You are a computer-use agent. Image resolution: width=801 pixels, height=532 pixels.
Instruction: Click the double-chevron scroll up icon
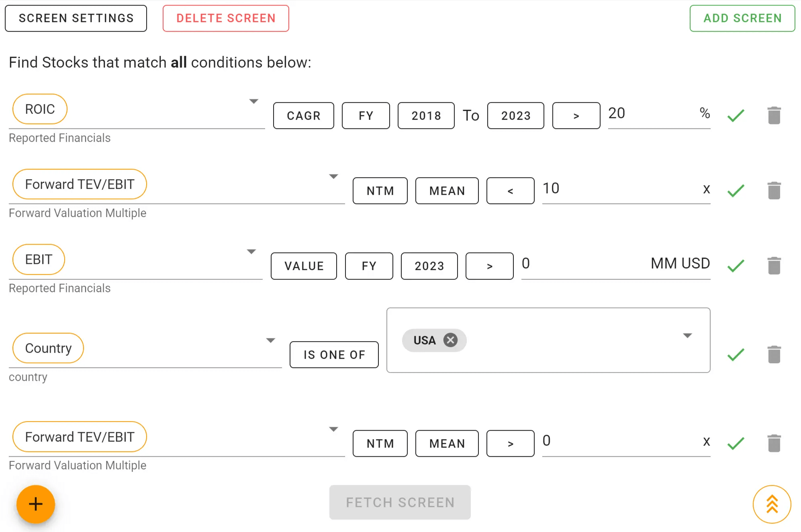772,504
